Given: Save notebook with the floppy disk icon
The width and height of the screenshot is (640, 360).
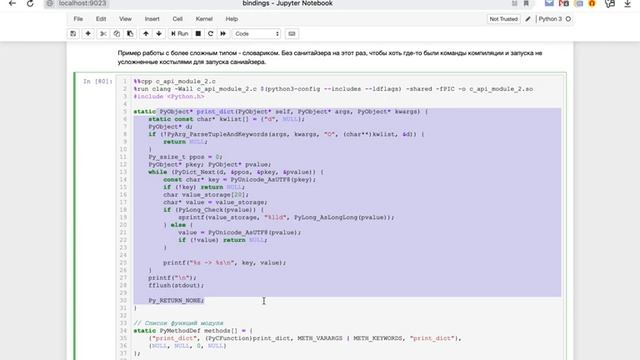Looking at the screenshot, I should (x=73, y=33).
